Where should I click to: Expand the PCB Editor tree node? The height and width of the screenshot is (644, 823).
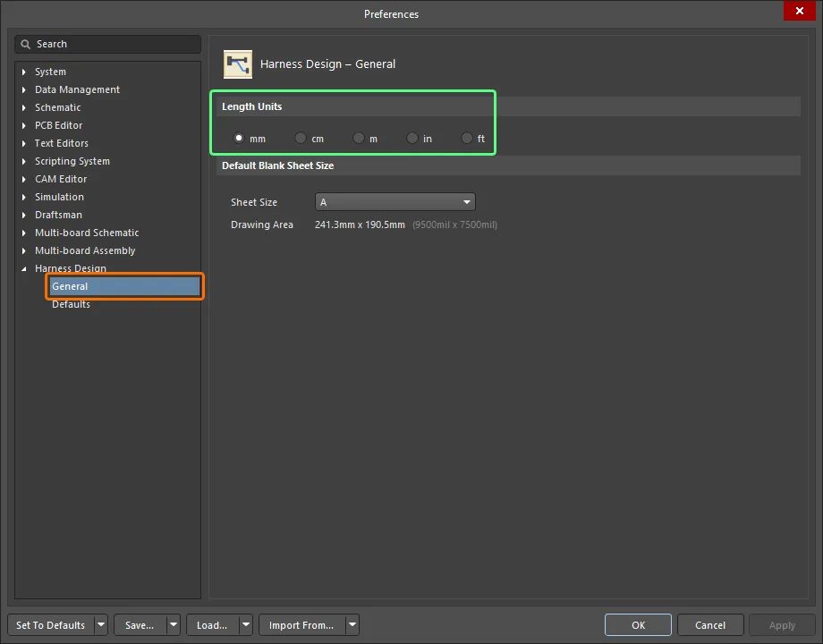click(24, 125)
